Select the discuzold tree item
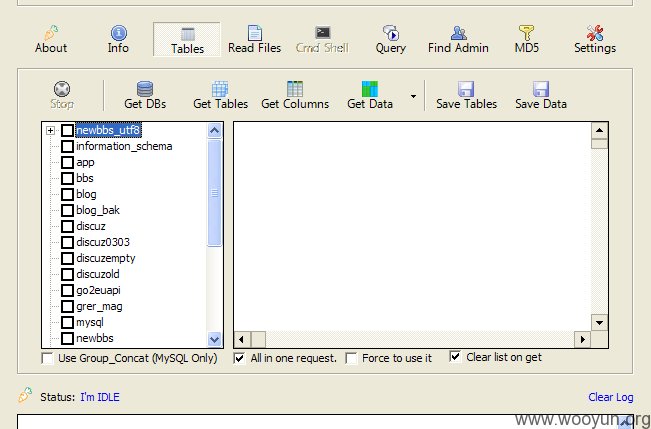This screenshot has height=429, width=651. [x=98, y=274]
